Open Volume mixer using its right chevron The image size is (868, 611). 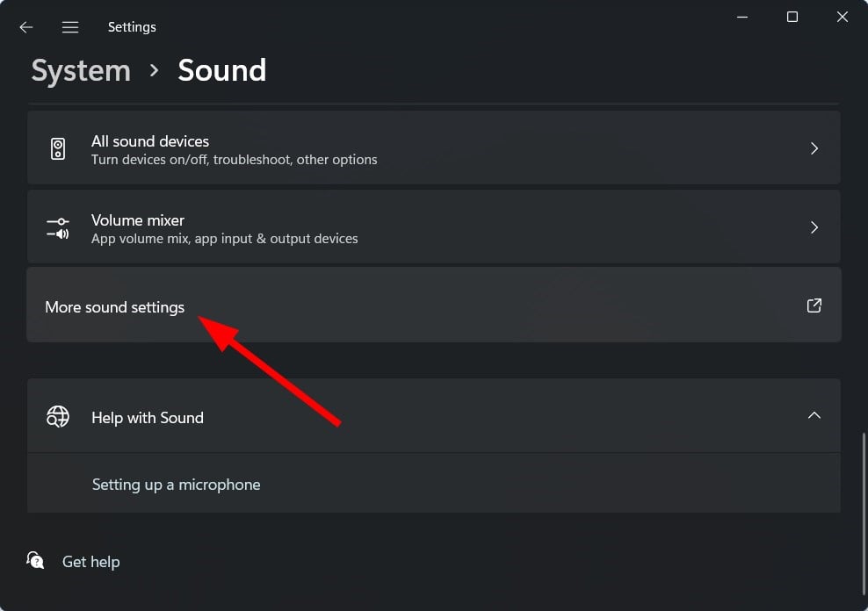tap(814, 227)
